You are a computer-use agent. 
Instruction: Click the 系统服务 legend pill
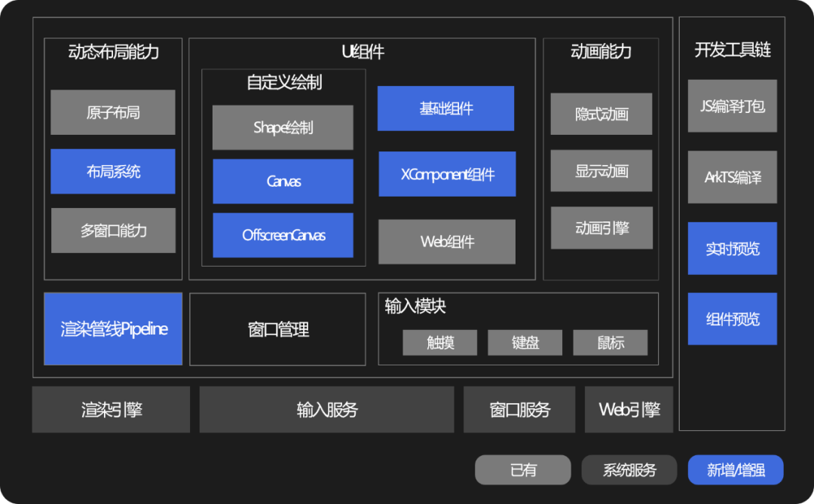(x=629, y=470)
